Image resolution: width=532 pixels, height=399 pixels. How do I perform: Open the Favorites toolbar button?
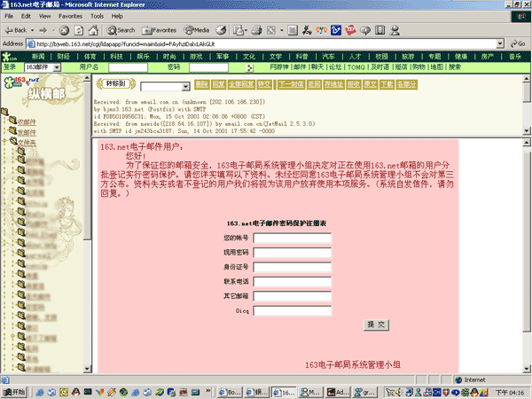[x=160, y=30]
